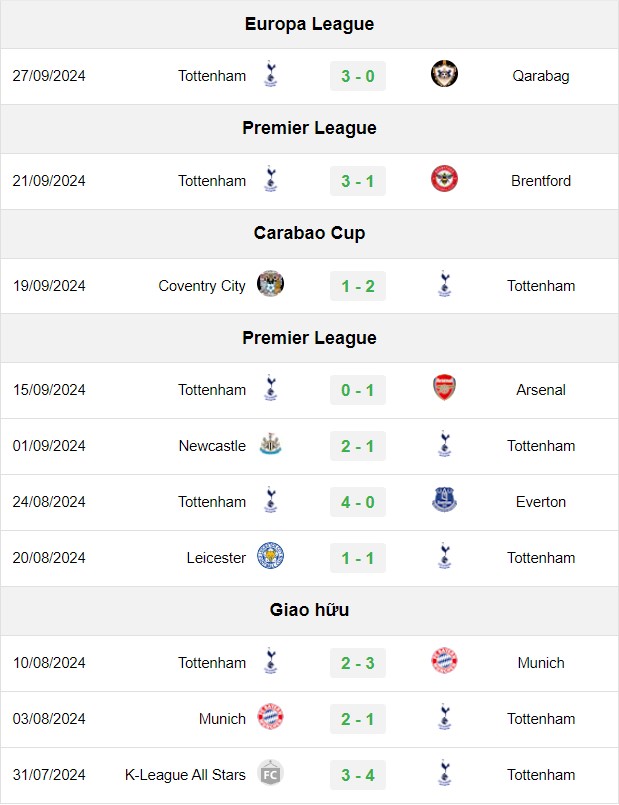Click the Everton club crest
This screenshot has width=619, height=805.
coord(444,500)
